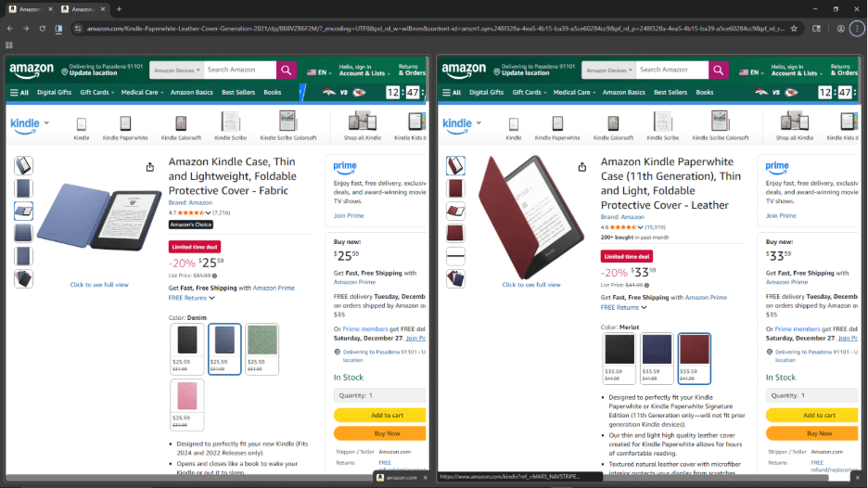Click search magnifier button in right pane
Screen dimensions: 868x488
point(718,71)
